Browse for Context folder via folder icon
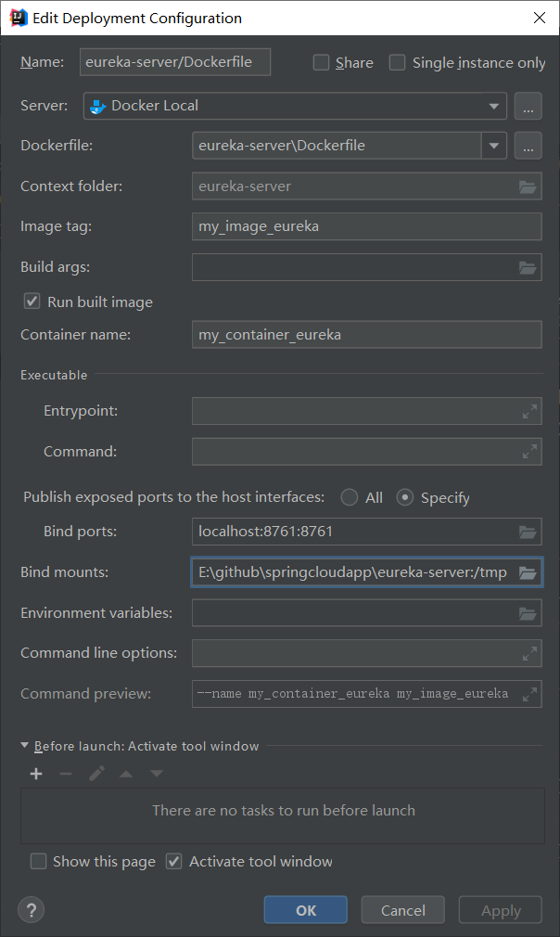 point(528,187)
